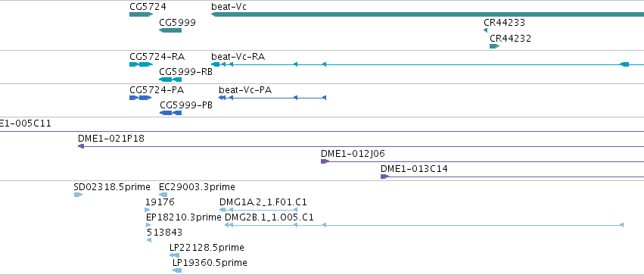Select the CG5724-RA transcript glyph

coord(141,64)
